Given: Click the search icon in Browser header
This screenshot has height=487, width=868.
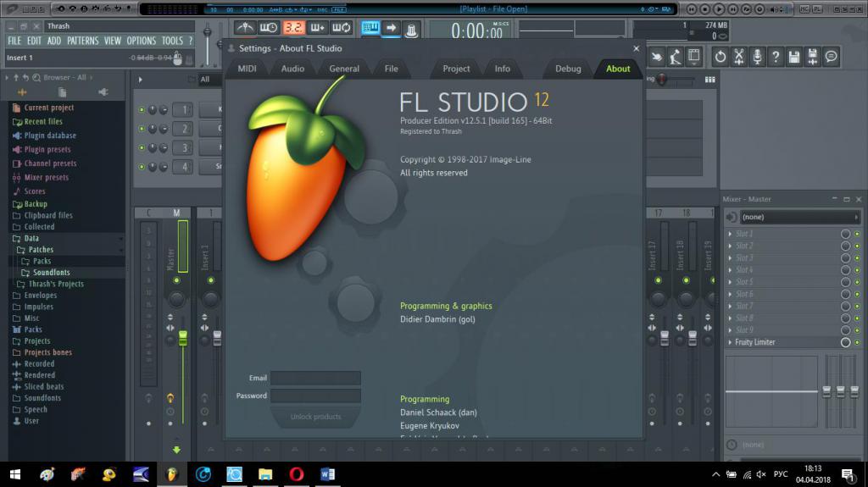Looking at the screenshot, I should click(36, 77).
